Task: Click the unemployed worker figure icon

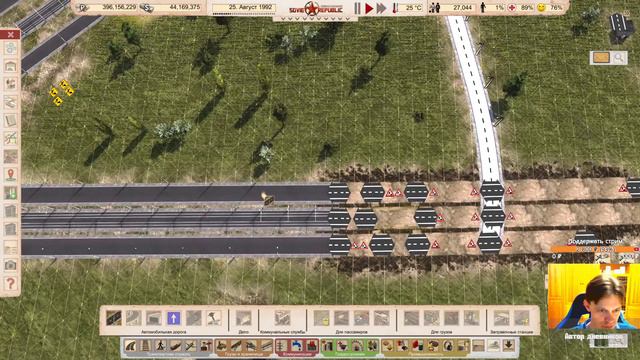Action: coord(483,8)
